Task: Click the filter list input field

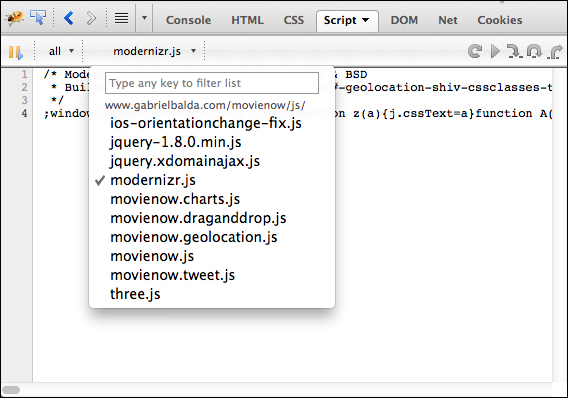Action: 212,83
